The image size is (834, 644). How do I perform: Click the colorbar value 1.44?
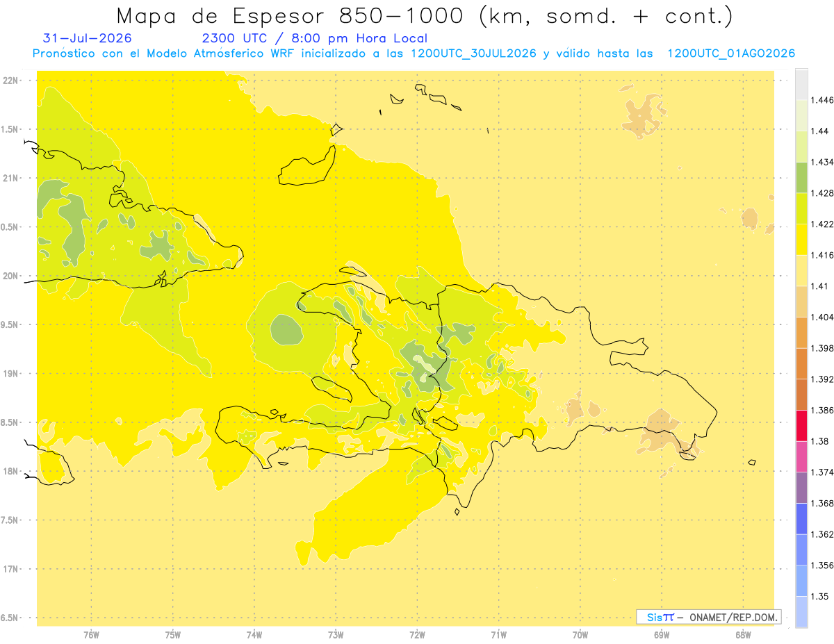coord(819,131)
